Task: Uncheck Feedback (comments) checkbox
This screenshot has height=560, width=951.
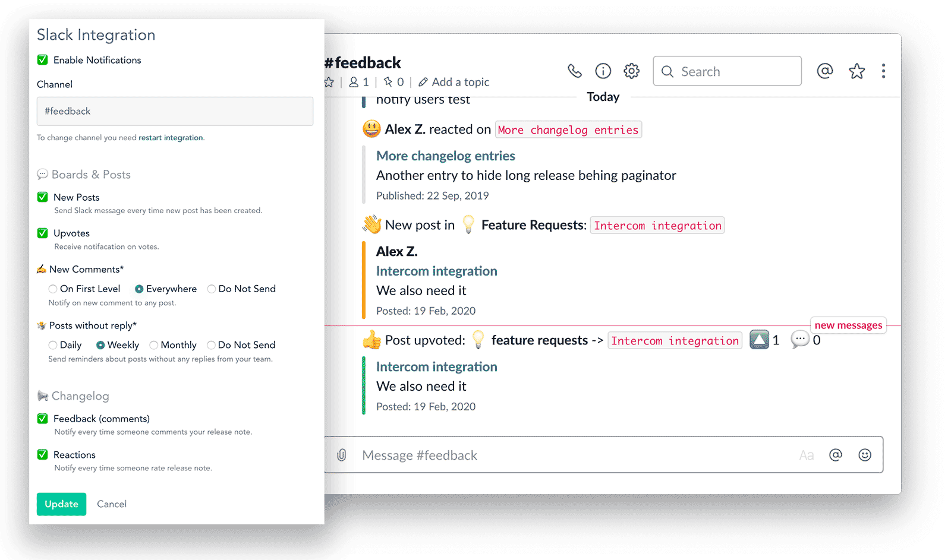Action: (x=43, y=419)
